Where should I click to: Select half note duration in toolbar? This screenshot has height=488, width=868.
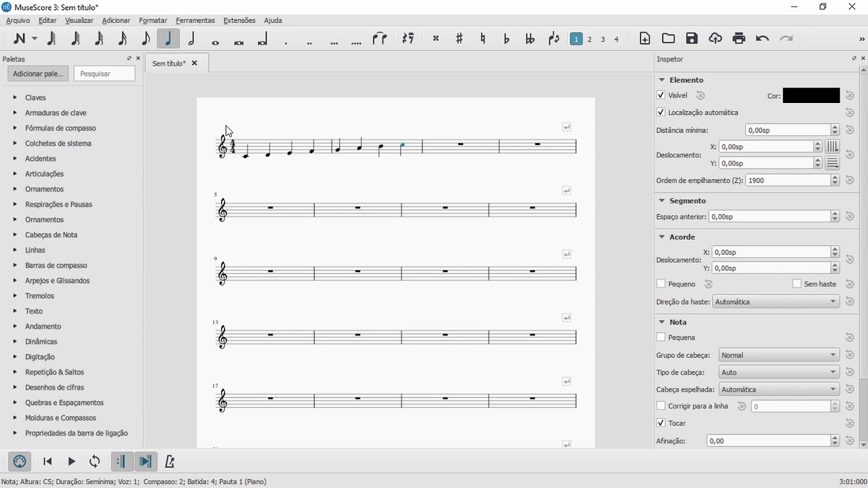(191, 39)
